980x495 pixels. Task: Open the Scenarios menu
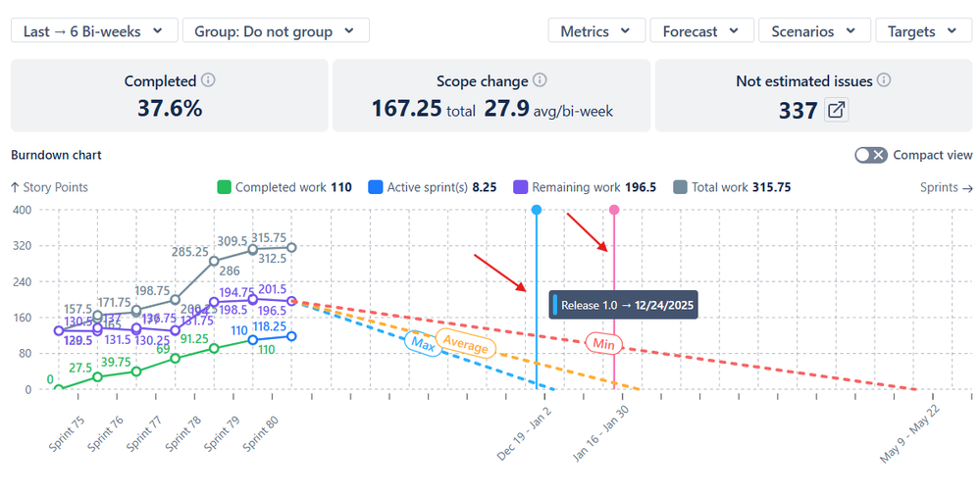pos(813,31)
